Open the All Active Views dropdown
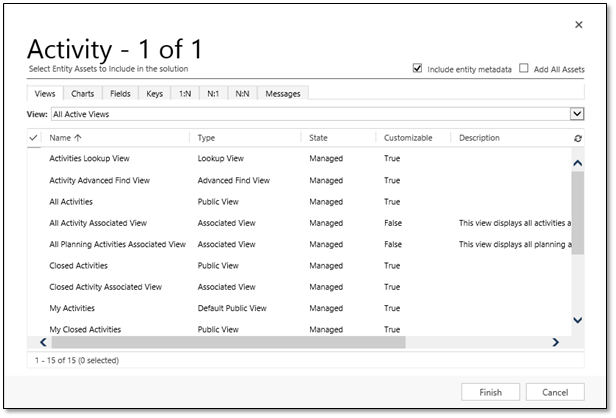Viewport: 616px width, 418px height. [x=576, y=115]
